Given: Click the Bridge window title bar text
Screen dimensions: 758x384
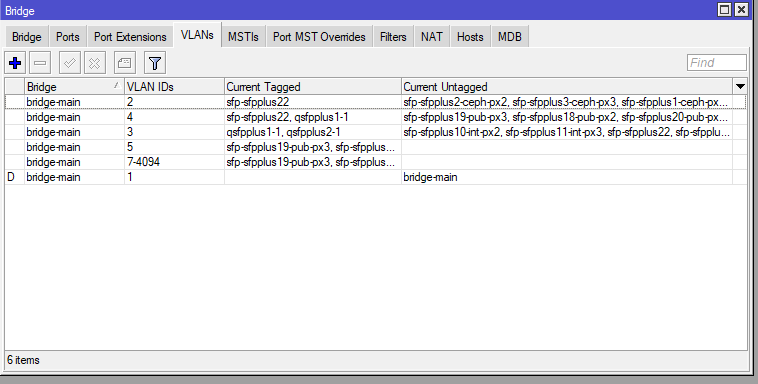Looking at the screenshot, I should pyautogui.click(x=20, y=11).
